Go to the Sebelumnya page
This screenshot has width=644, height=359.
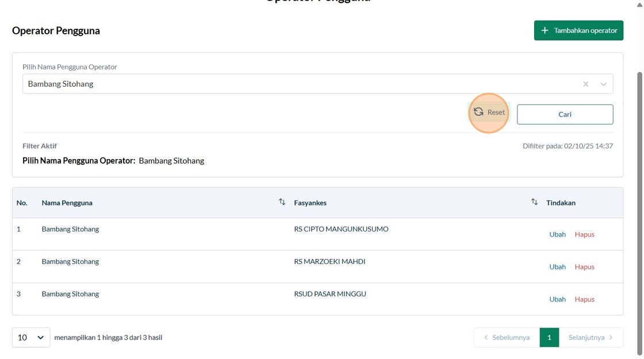507,338
